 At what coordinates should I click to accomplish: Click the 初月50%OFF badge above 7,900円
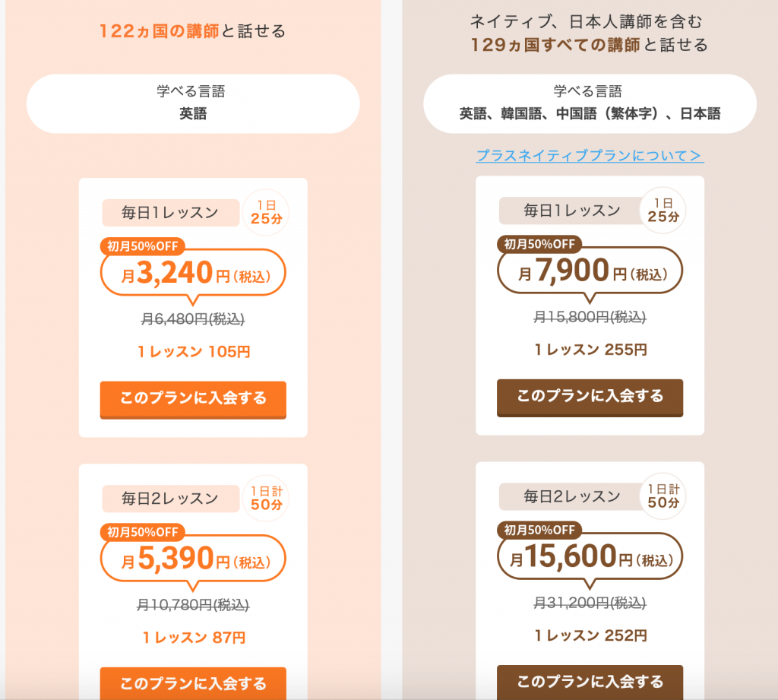coord(539,244)
